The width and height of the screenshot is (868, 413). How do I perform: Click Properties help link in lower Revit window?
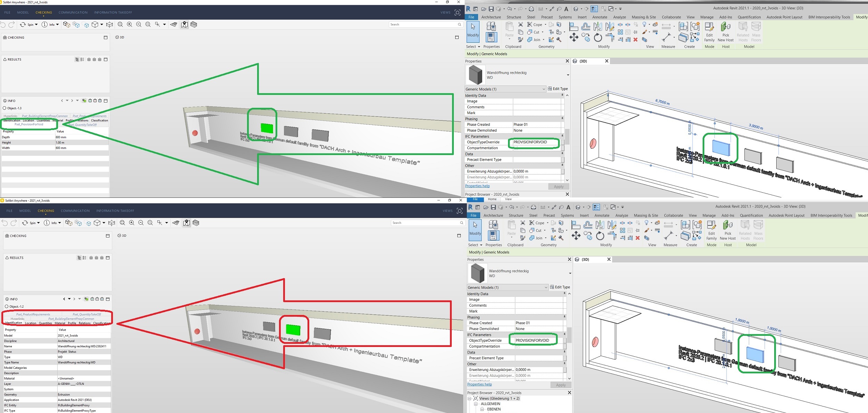[480, 384]
